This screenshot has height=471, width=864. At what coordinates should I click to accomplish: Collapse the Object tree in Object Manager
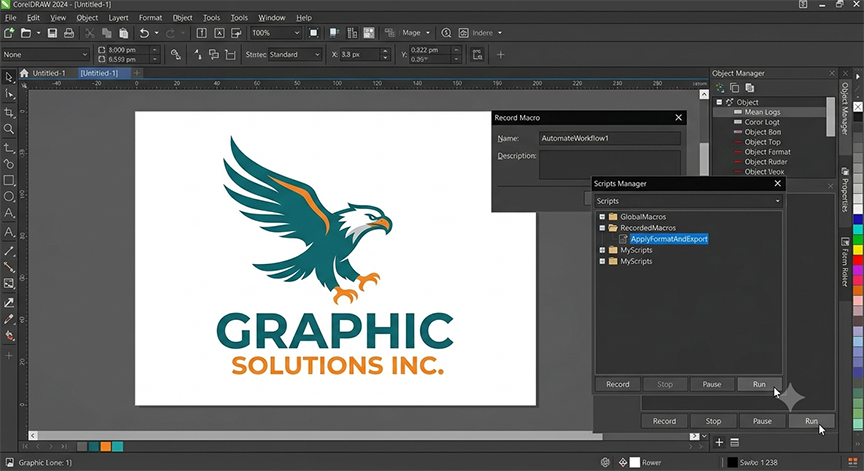pos(719,102)
